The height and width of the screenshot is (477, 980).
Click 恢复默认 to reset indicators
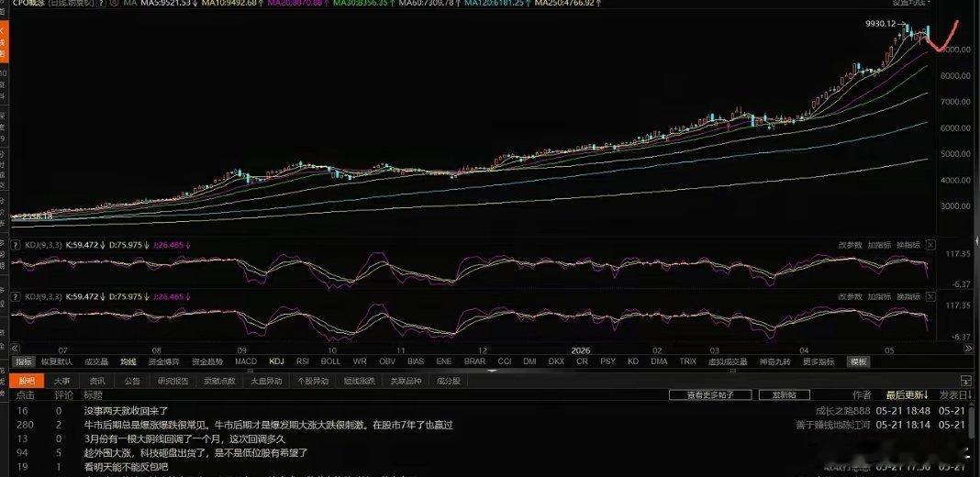click(x=57, y=361)
